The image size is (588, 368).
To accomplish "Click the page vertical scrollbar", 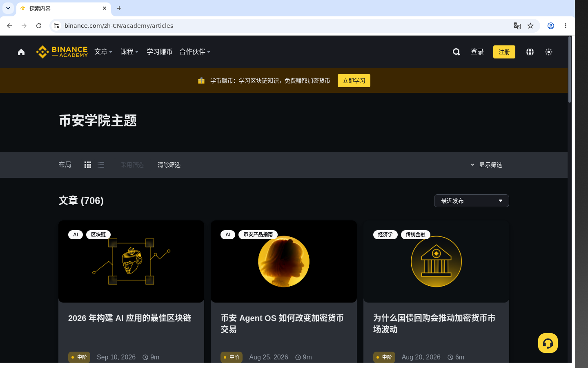I will click(x=570, y=70).
